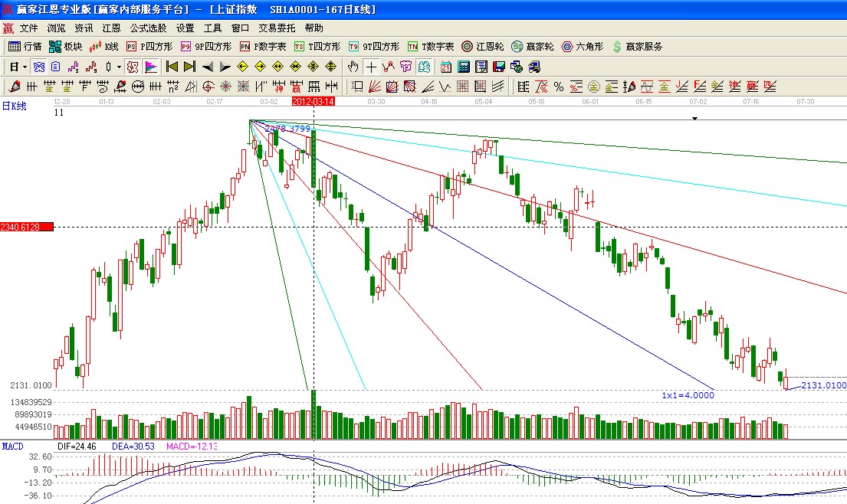Click the red 2340.6128 price label
Viewport: 847px width, 504px height.
[27, 227]
